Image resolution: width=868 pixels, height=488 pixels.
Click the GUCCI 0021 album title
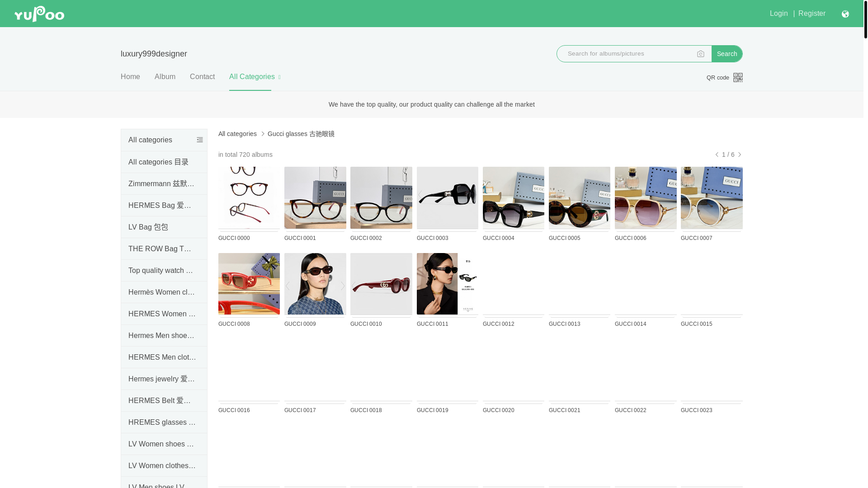[x=565, y=410]
